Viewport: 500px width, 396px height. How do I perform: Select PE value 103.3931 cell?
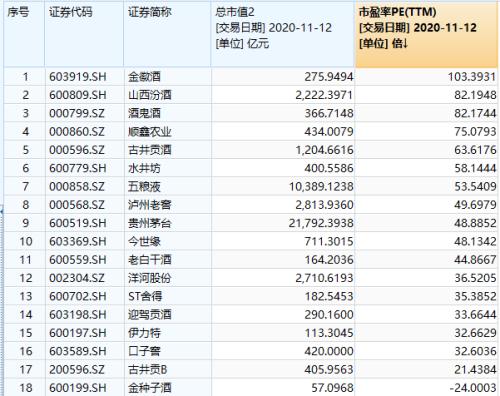tap(427, 77)
